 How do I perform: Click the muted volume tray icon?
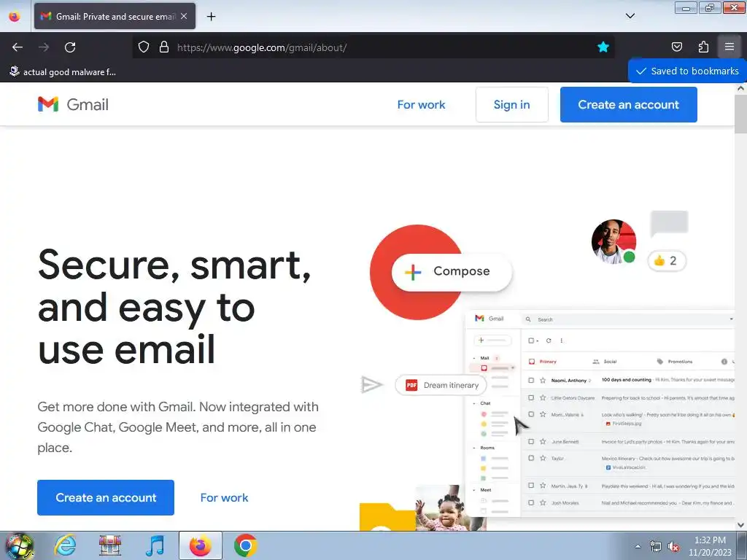pyautogui.click(x=673, y=547)
